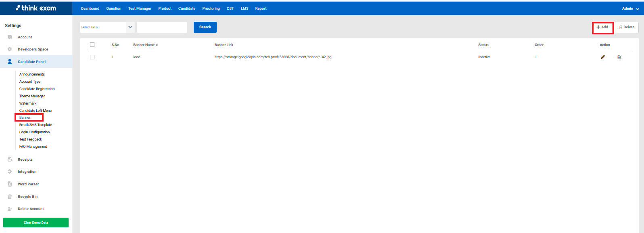Check the checkbox for banner row 1
This screenshot has height=233, width=644.
point(92,57)
